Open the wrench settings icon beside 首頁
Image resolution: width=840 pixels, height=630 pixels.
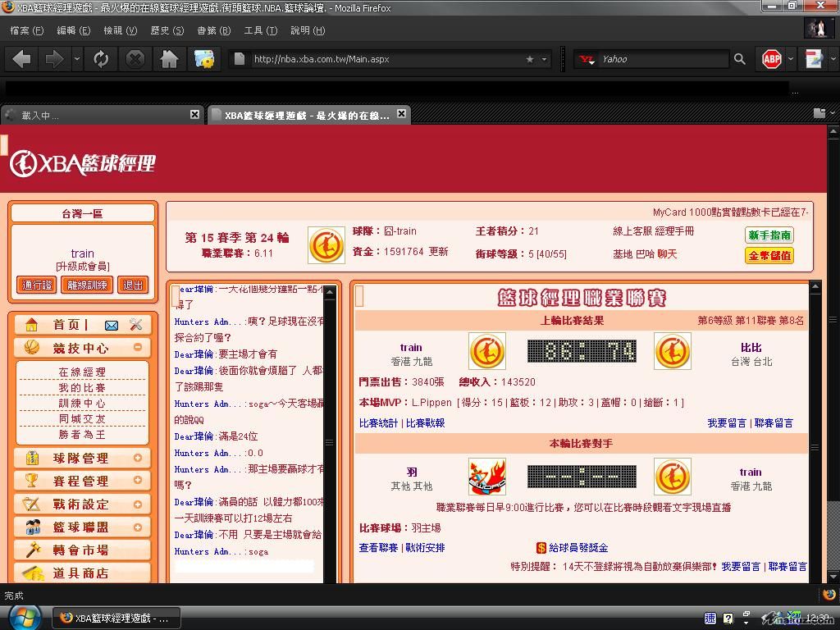pos(136,325)
